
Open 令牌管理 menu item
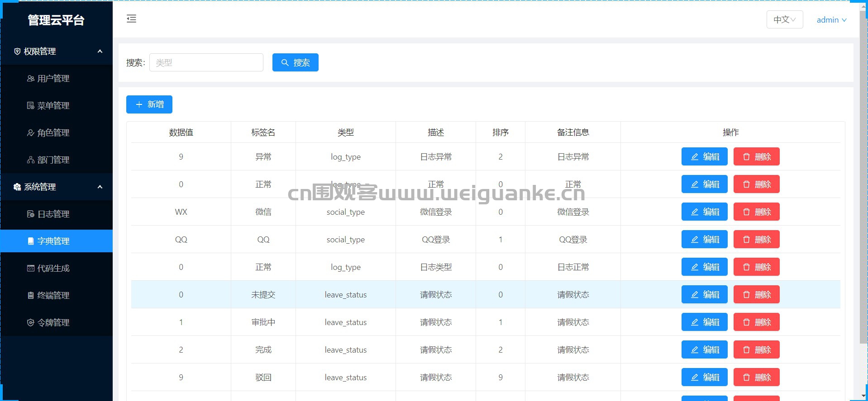point(57,322)
